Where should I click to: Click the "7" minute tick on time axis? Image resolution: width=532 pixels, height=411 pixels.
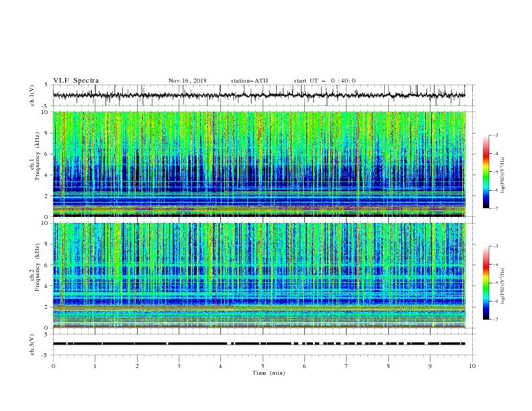(x=347, y=366)
